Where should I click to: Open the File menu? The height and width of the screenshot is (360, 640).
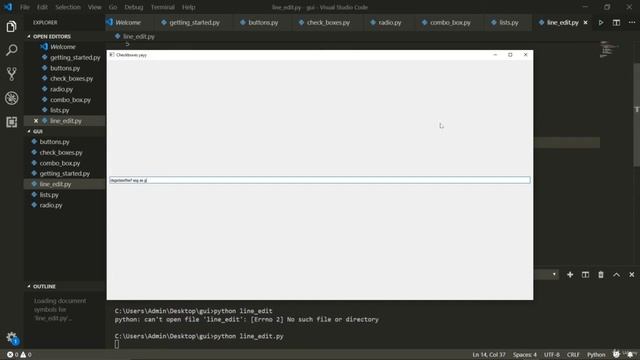coord(25,7)
